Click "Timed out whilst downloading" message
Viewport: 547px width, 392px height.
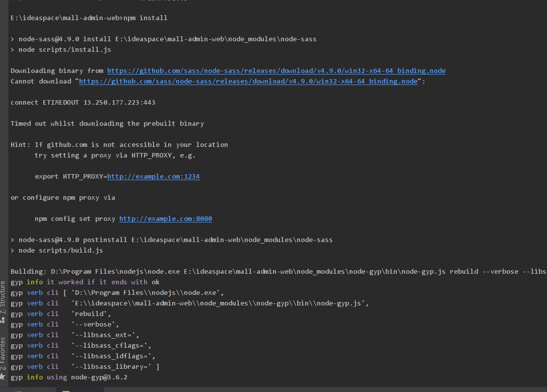(107, 124)
